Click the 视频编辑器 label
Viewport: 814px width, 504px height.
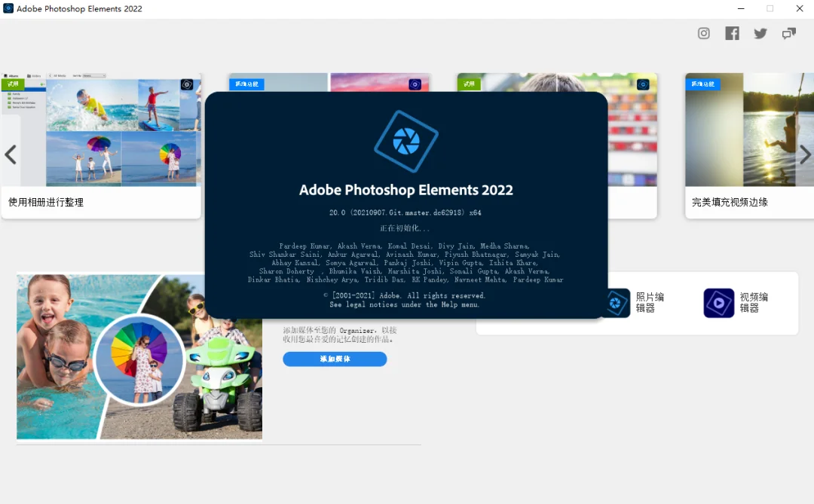pos(754,303)
